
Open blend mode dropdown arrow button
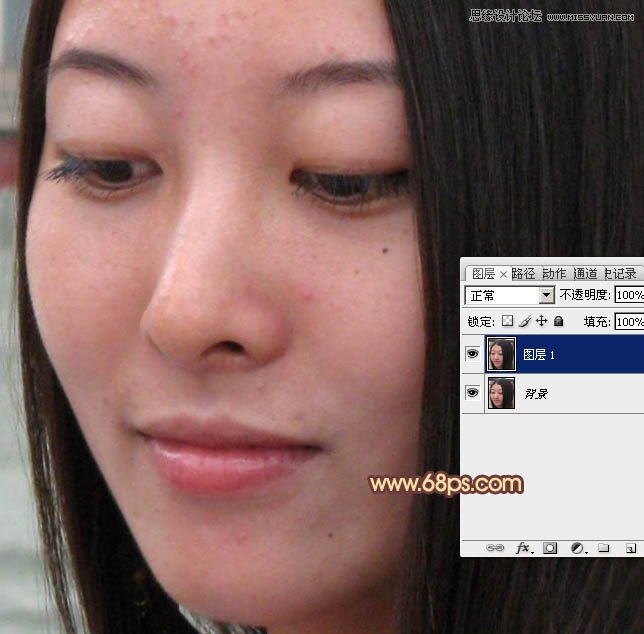[x=546, y=295]
